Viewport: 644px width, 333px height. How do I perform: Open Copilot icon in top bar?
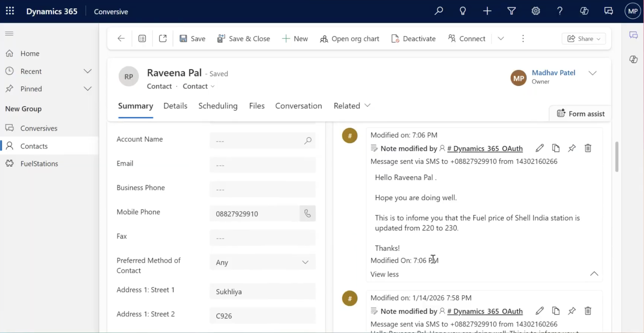584,11
